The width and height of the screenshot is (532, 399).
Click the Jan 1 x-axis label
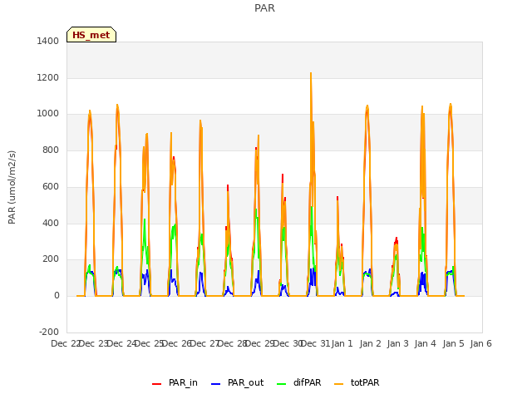342,343
